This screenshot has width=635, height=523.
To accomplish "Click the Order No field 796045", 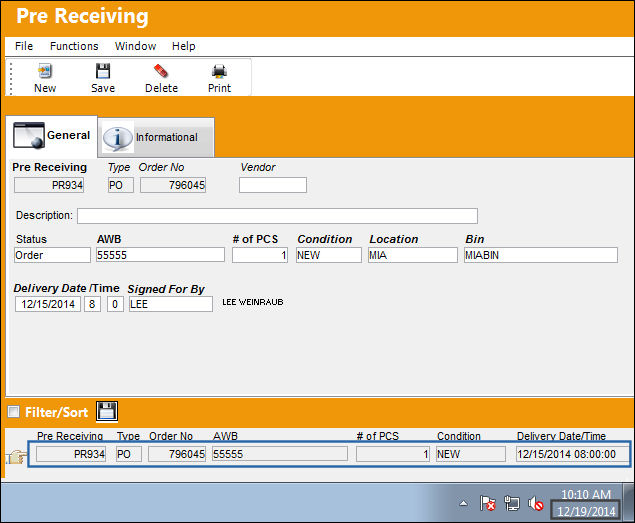I will 173,185.
